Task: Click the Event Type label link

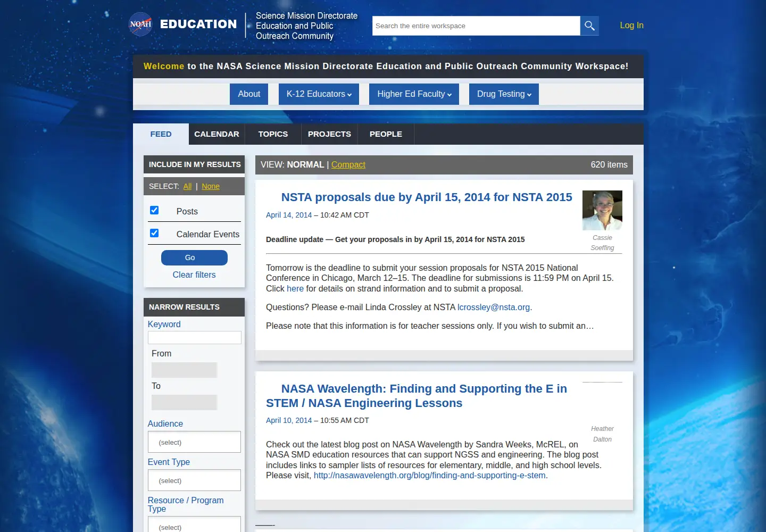Action: (169, 462)
